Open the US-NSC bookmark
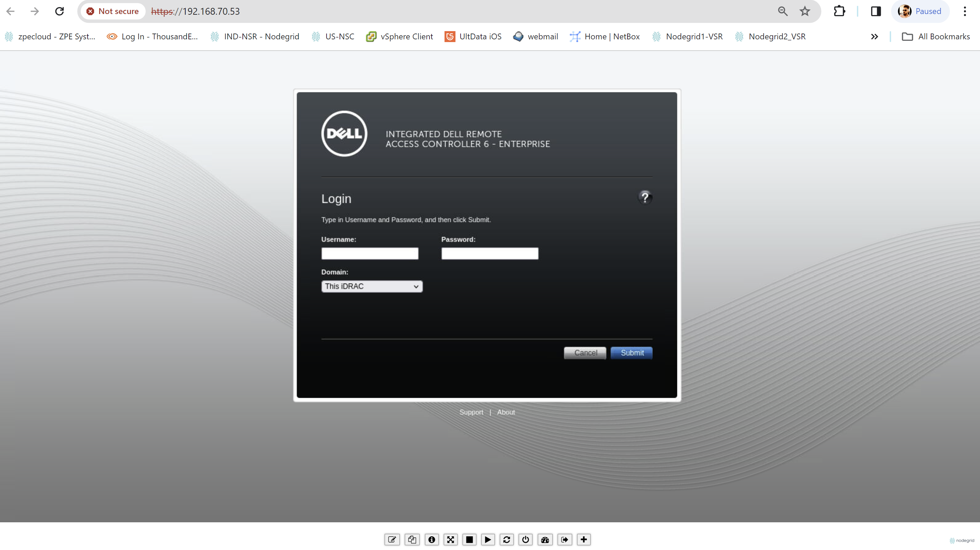 coord(332,37)
